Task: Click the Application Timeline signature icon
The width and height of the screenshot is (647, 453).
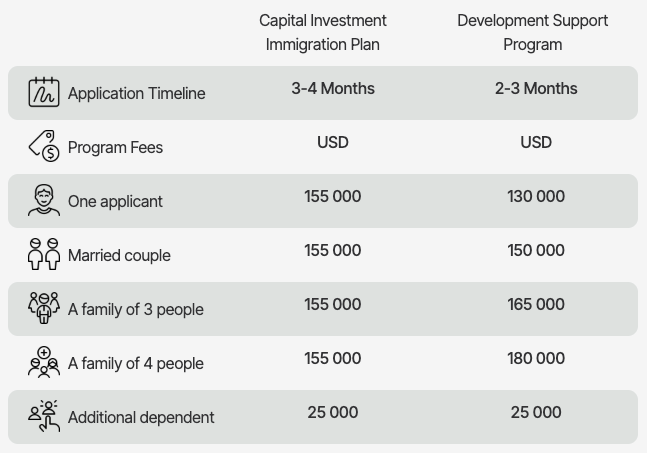Action: pyautogui.click(x=44, y=93)
